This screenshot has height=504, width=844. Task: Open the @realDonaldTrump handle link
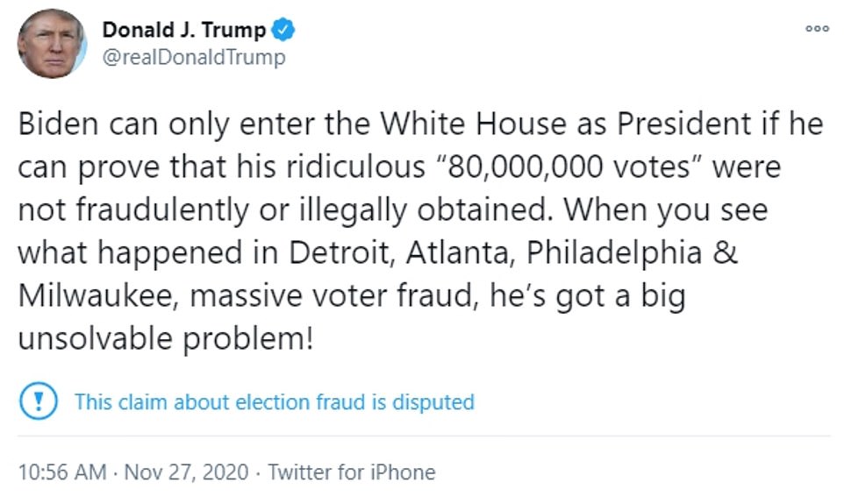pos(193,58)
